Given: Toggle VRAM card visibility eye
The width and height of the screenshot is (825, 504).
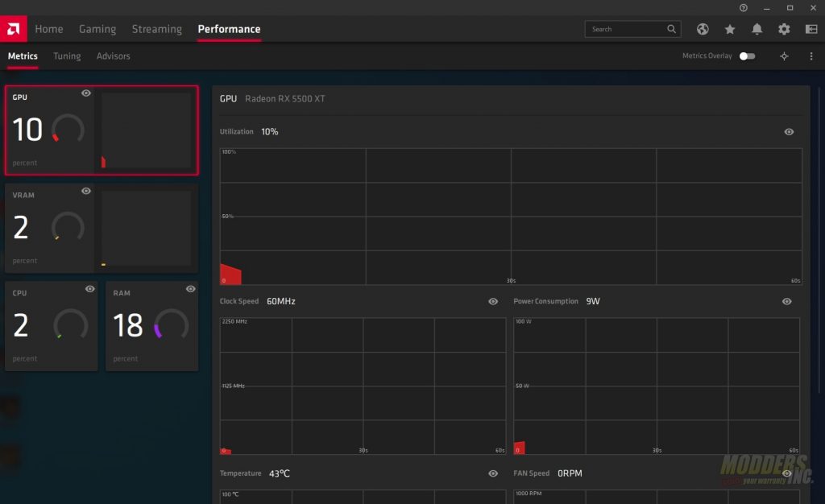Looking at the screenshot, I should pyautogui.click(x=86, y=191).
